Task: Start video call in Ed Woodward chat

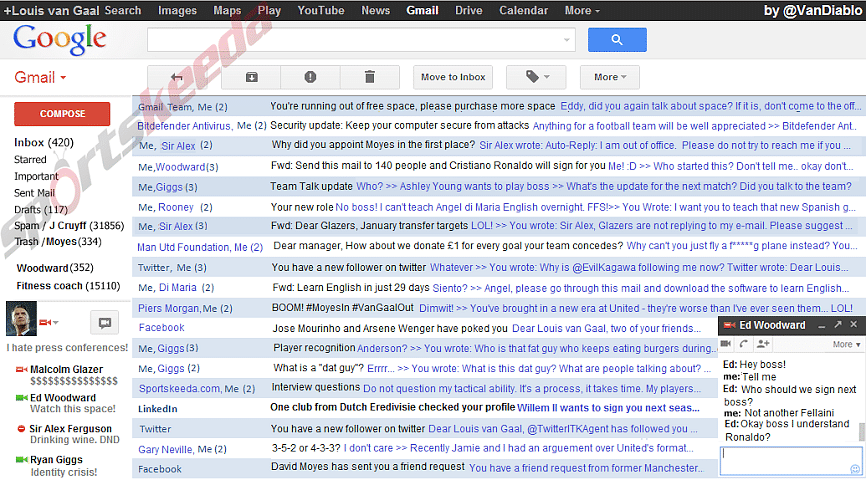Action: click(x=726, y=344)
